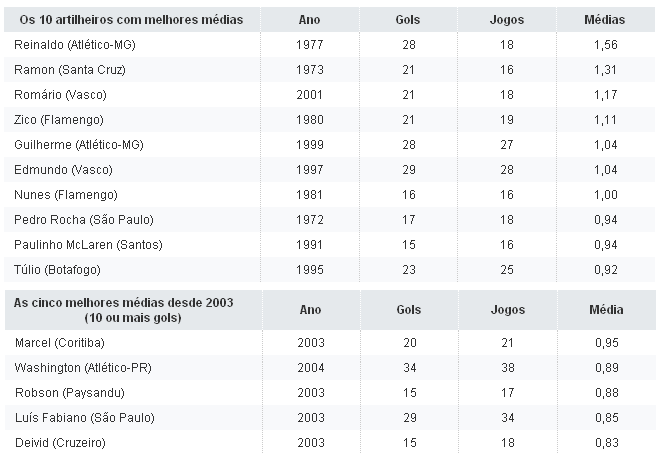Screen dimensions: 659x463
Task: Select Luís Fabiano (São Paulo) entry
Action: (x=85, y=418)
